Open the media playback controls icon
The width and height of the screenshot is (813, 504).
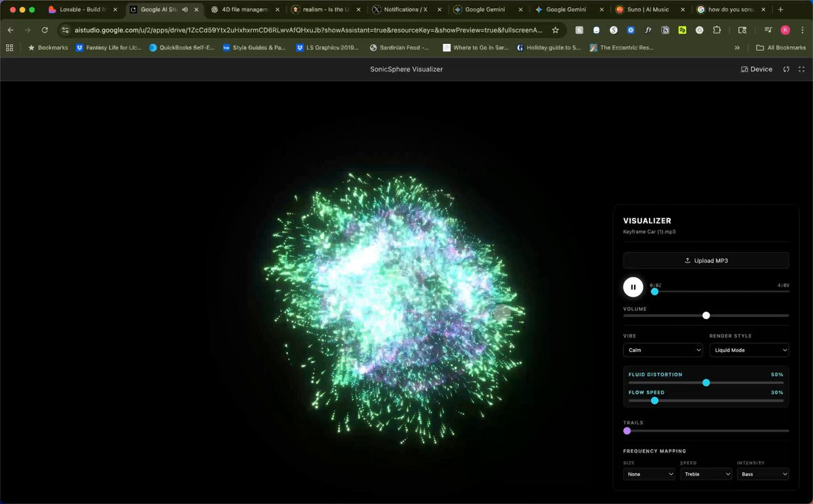click(x=768, y=30)
